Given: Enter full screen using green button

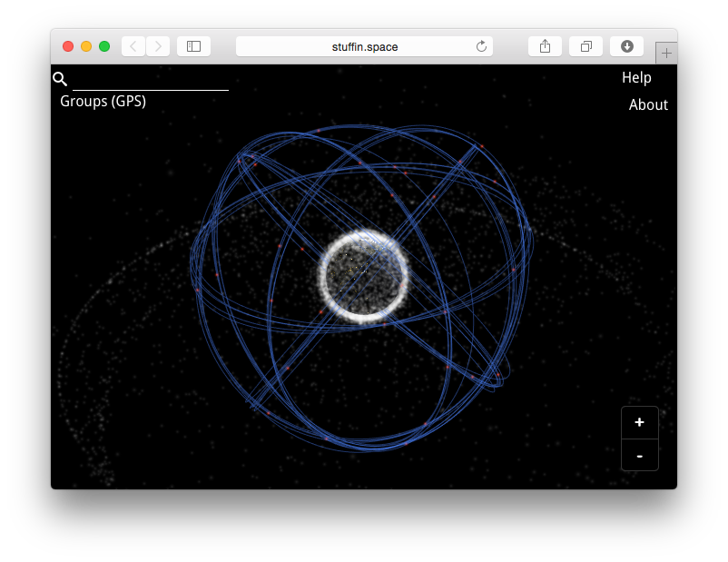Looking at the screenshot, I should 104,46.
